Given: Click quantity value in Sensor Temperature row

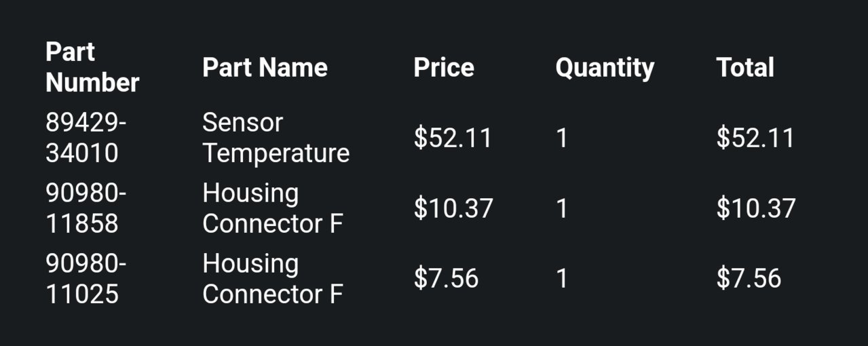Looking at the screenshot, I should (561, 138).
